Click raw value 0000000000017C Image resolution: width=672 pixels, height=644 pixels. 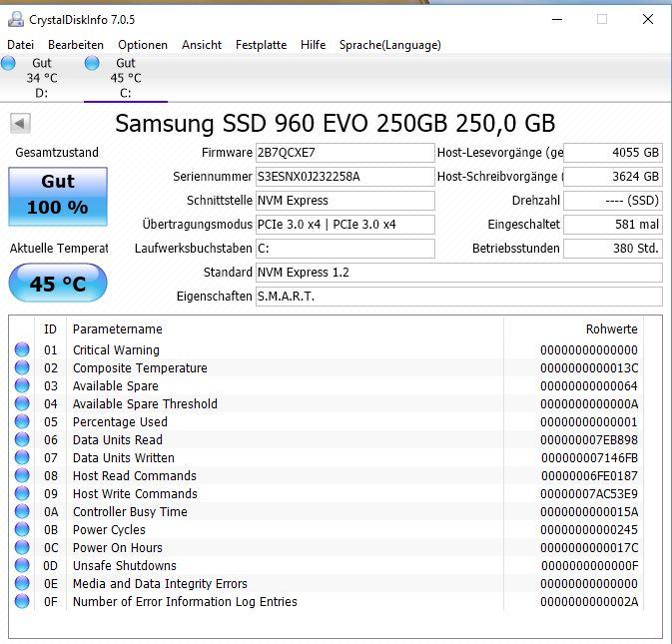coord(589,548)
